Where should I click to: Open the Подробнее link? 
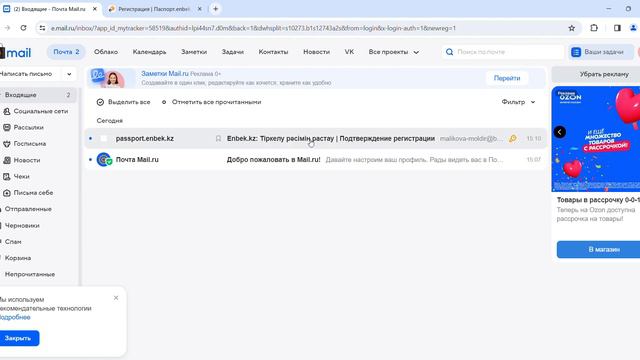[x=15, y=317]
